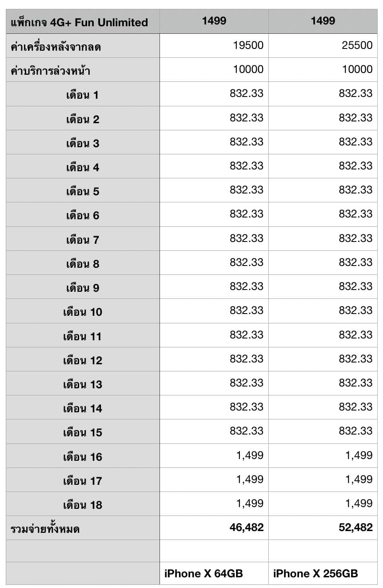Select the 52,482 total cell

pos(355,528)
